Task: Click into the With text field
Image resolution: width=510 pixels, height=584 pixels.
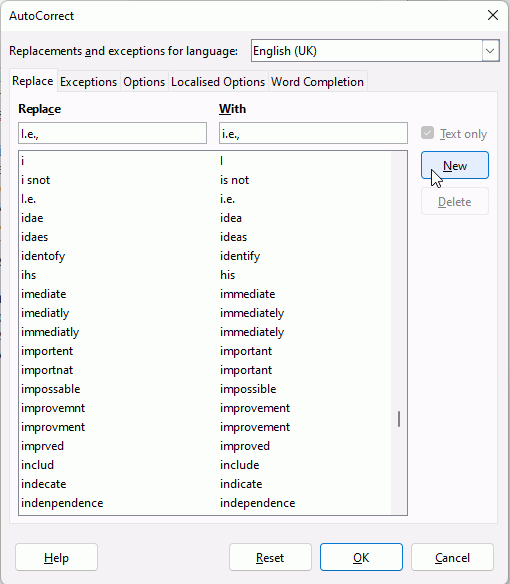Action: 313,133
